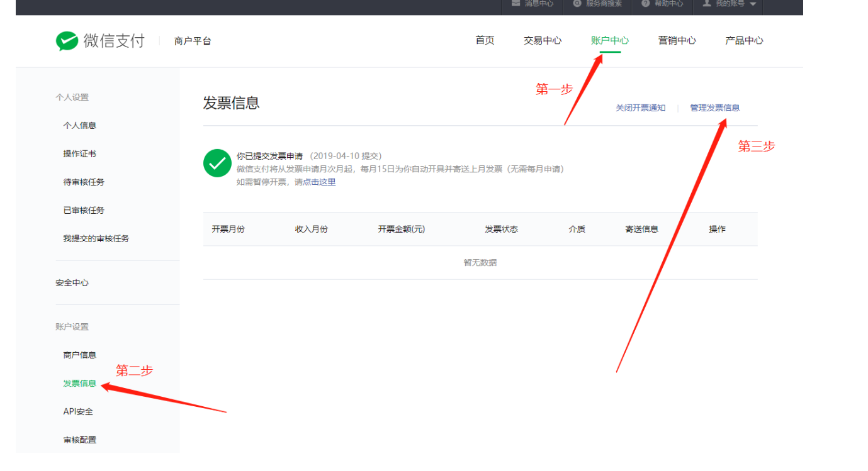Viewport: 868px width, 471px height.
Task: Click the 你已提交发票申请 status text
Action: [x=269, y=155]
